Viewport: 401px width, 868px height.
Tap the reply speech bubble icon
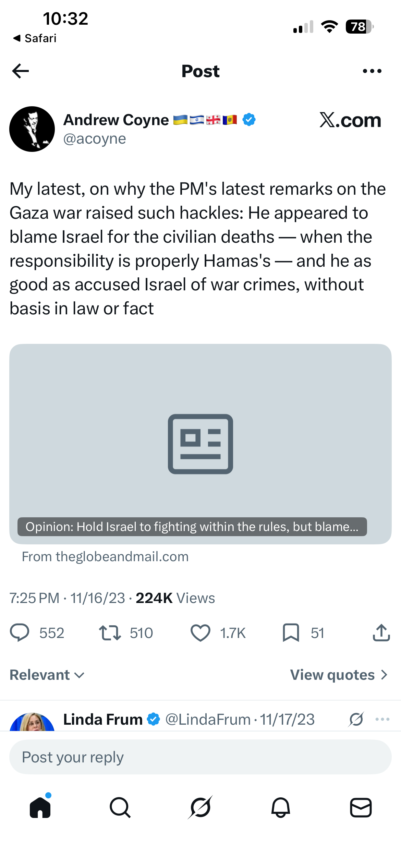point(20,633)
